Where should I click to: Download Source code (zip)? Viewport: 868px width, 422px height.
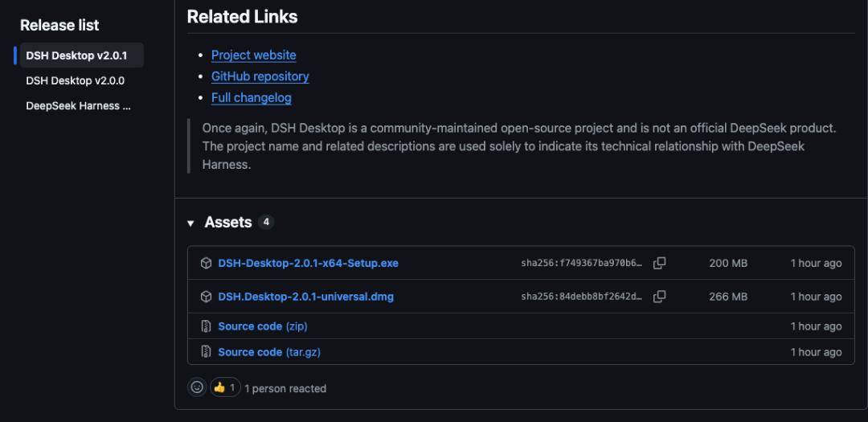(263, 326)
